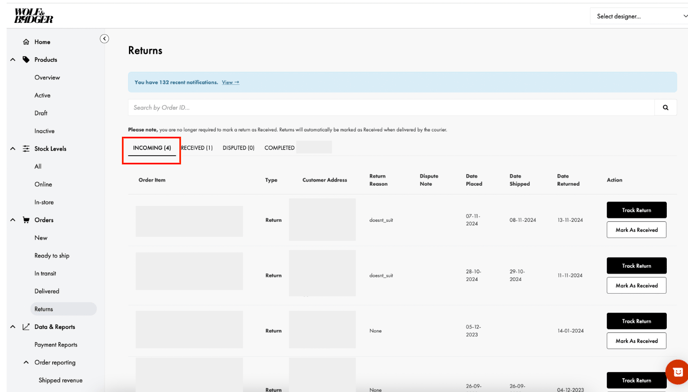Click the Orders cart icon

(x=26, y=219)
